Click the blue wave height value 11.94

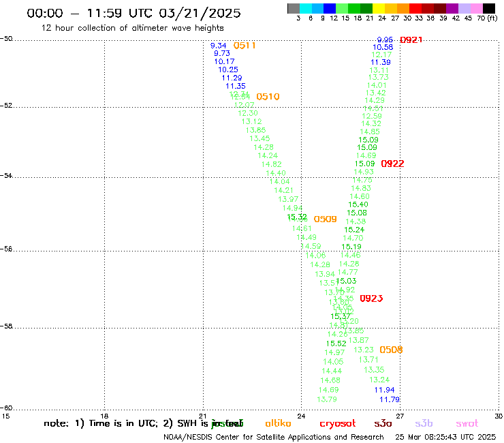click(x=384, y=391)
